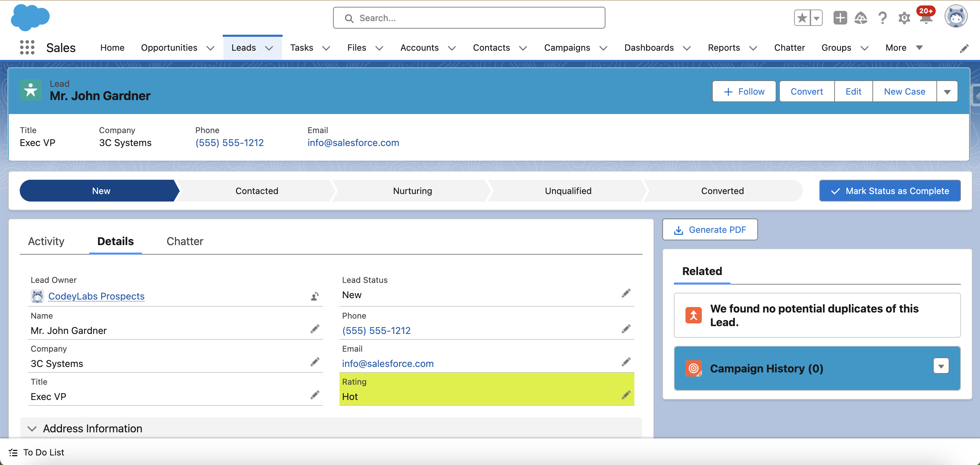Open the Setup gear icon
Viewport: 980px width, 465px height.
point(904,18)
